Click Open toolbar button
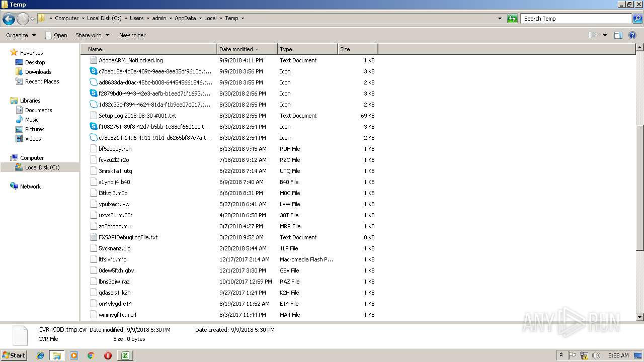Screen dimensions: 644x362 click(x=56, y=35)
